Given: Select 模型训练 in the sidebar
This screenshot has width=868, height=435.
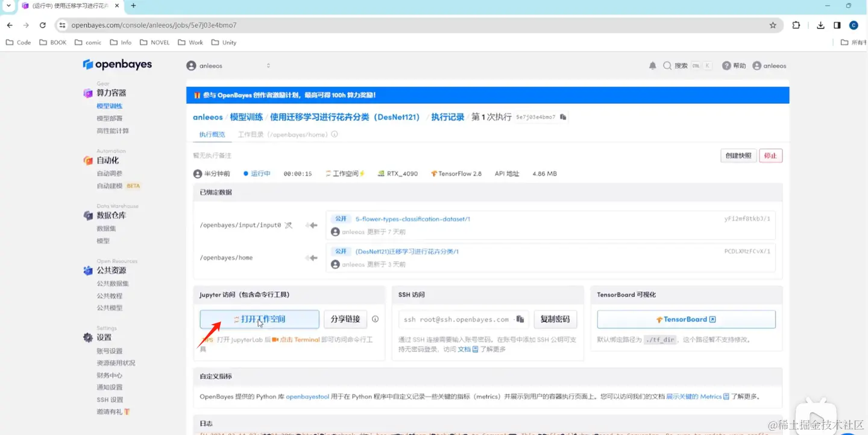Looking at the screenshot, I should click(x=110, y=106).
